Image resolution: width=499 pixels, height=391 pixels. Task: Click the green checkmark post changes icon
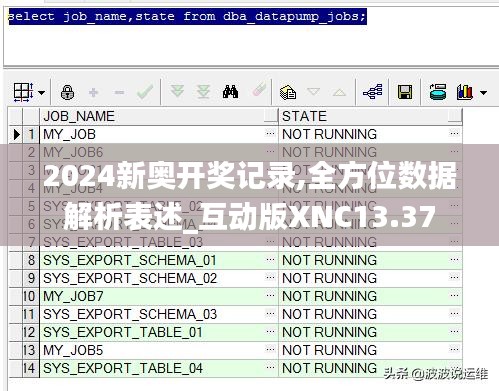[x=145, y=92]
